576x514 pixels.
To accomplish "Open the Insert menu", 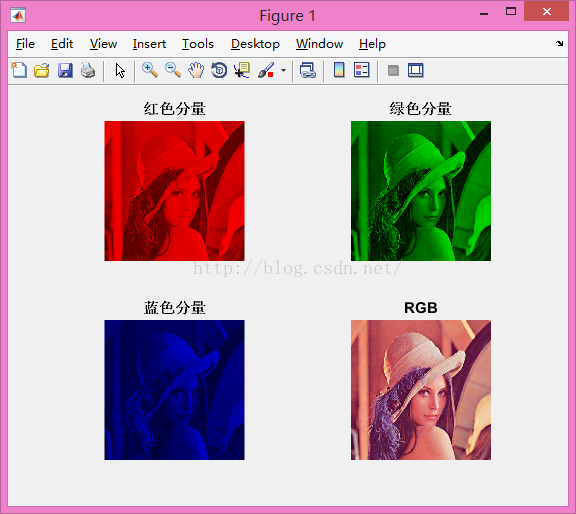I will pyautogui.click(x=149, y=44).
